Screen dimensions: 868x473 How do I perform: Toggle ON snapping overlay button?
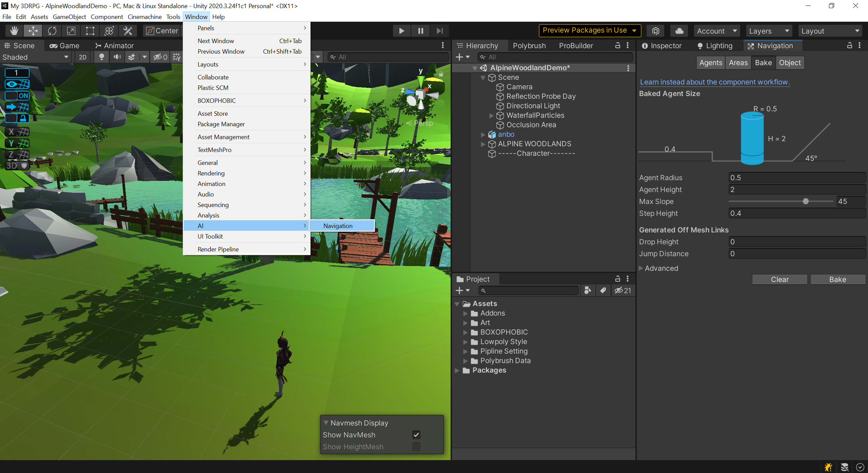[17, 95]
